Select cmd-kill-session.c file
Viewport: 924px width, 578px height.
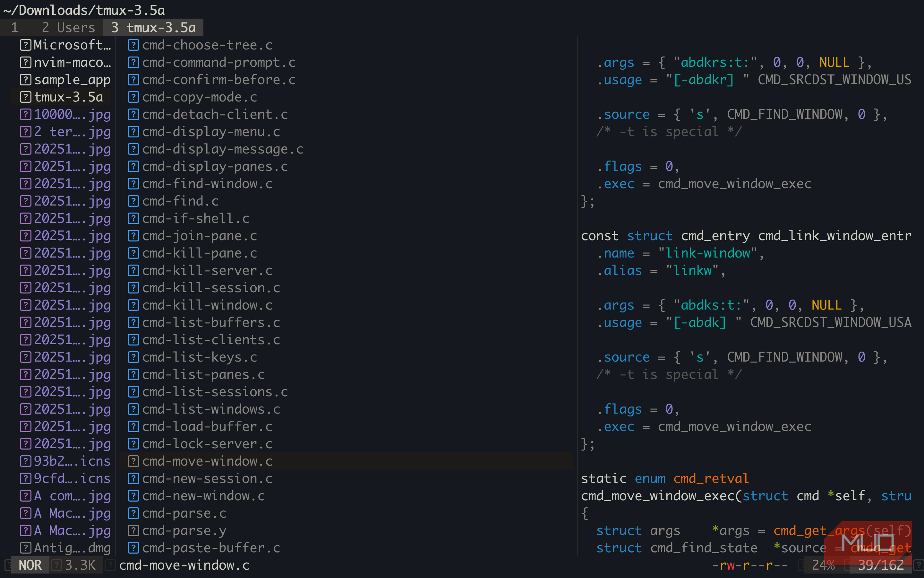(211, 288)
